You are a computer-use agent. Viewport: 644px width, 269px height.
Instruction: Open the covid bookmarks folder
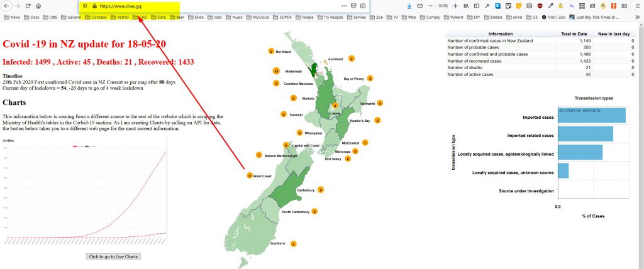(513, 17)
